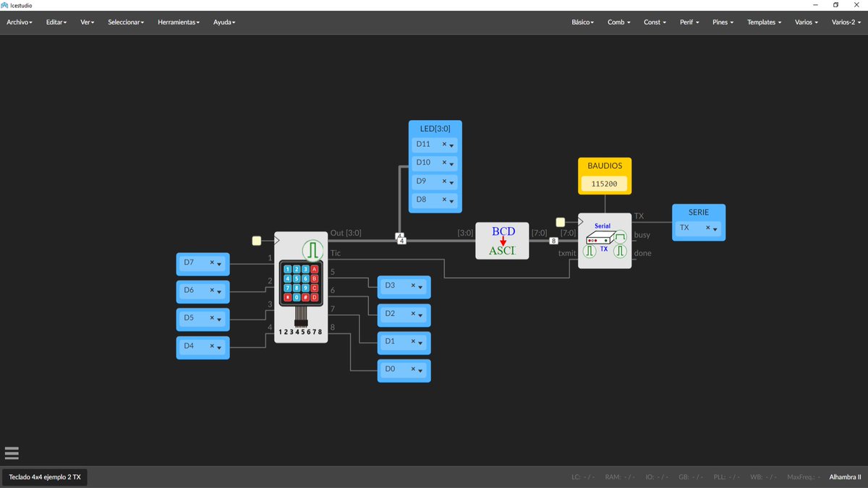The width and height of the screenshot is (868, 488).
Task: Open the Varios-2 menu
Action: coord(846,22)
